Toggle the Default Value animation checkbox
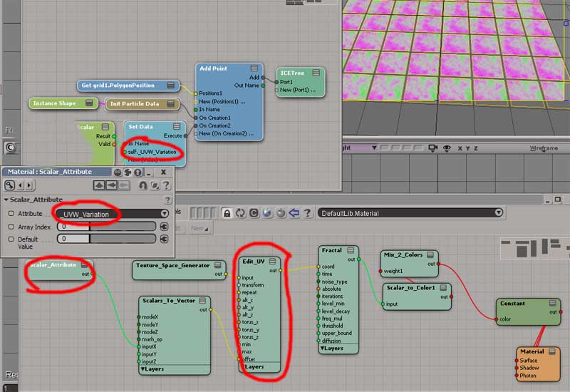The width and height of the screenshot is (570, 392). [11, 239]
